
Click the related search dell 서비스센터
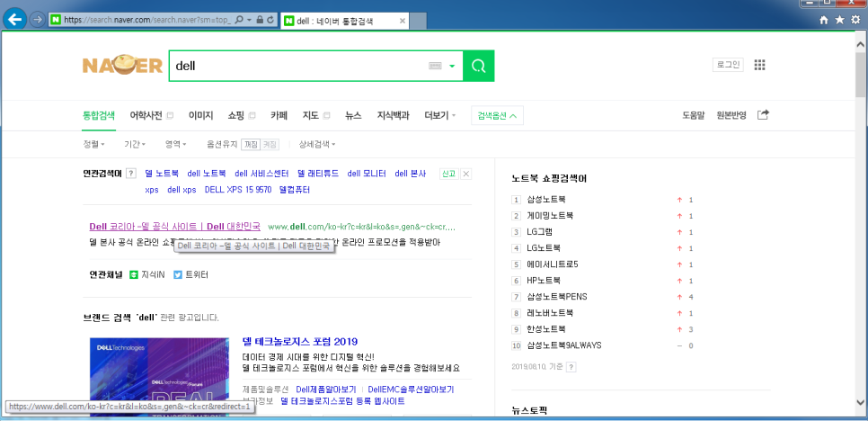[261, 174]
